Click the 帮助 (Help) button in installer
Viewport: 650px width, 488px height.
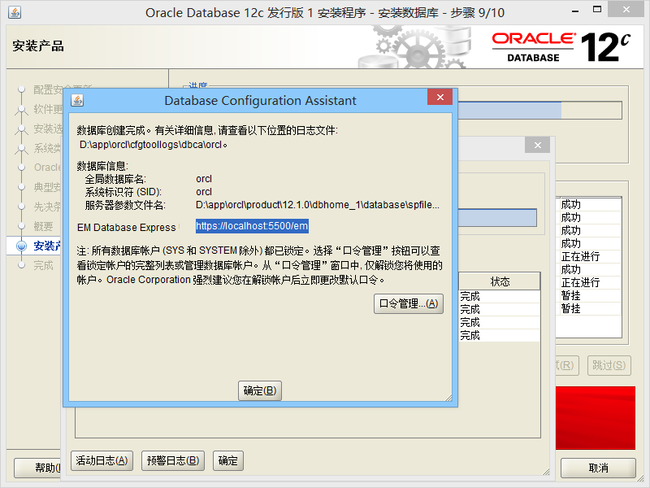coord(37,468)
